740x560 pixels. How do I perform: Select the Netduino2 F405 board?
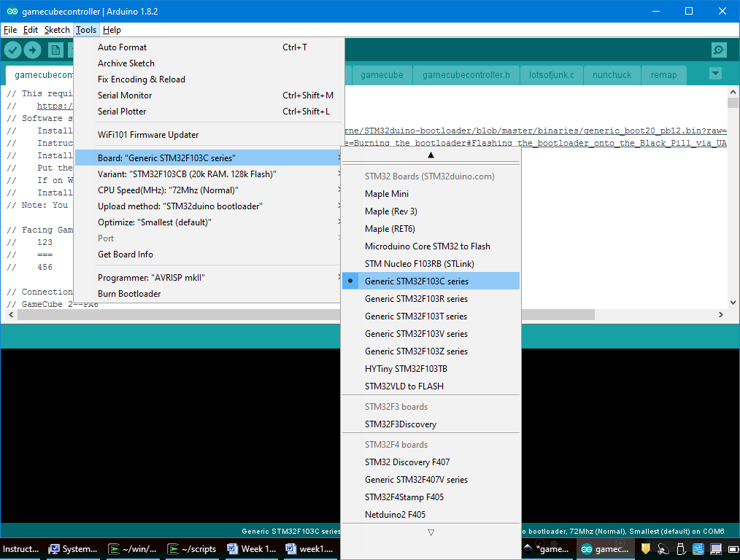click(431, 514)
